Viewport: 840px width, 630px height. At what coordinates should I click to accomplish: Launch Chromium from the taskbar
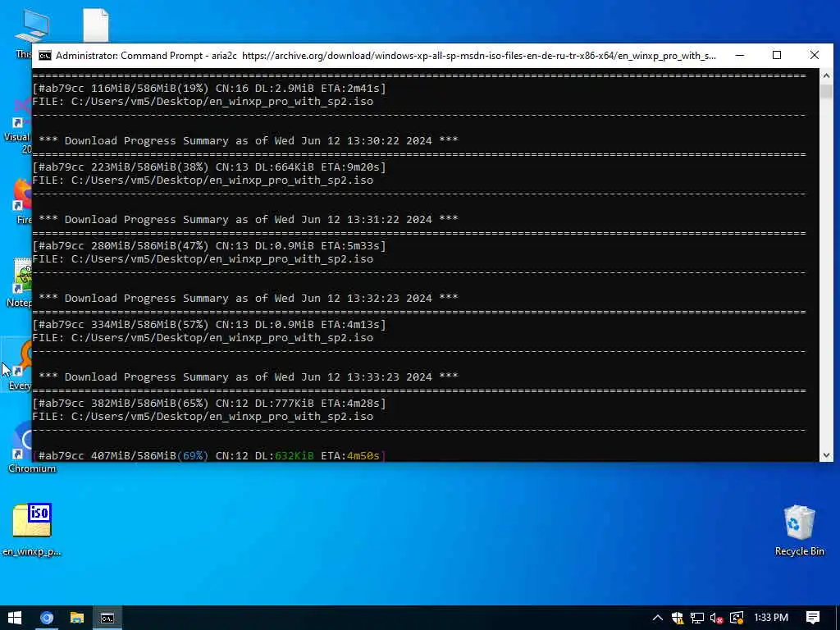47,618
